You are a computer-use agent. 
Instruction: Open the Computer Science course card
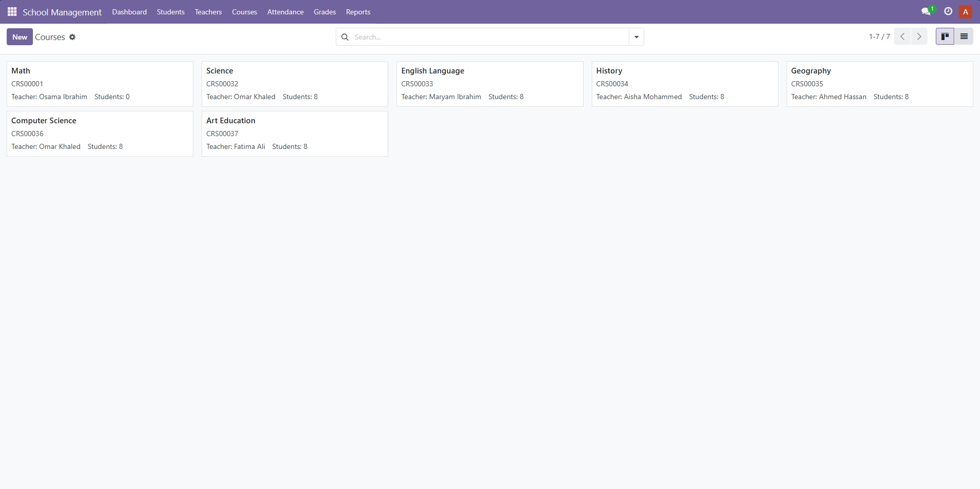click(x=100, y=134)
